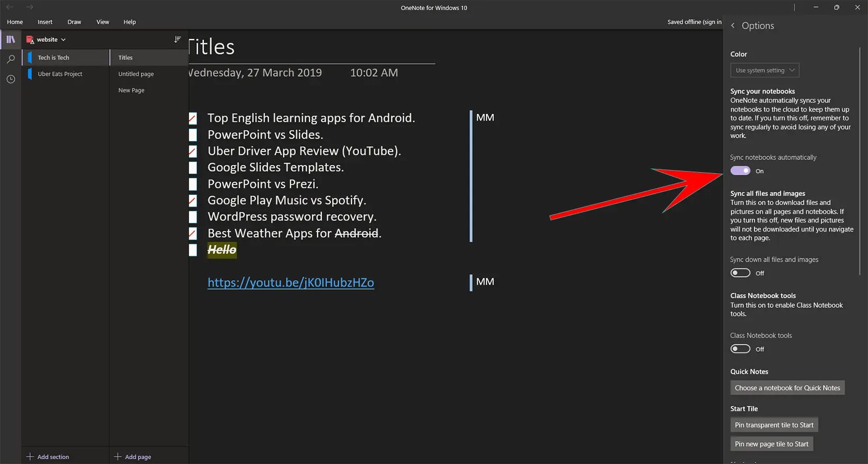Click the highlighted Hello text
The width and height of the screenshot is (868, 464).
pos(222,249)
